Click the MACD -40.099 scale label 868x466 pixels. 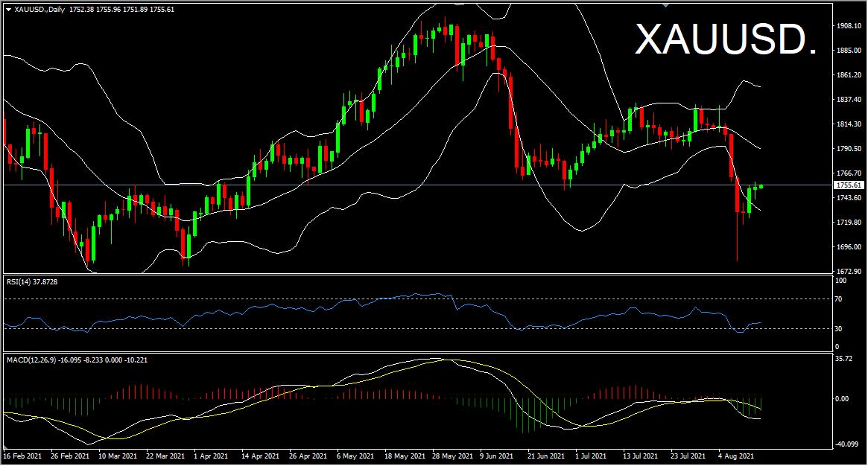[x=848, y=445]
